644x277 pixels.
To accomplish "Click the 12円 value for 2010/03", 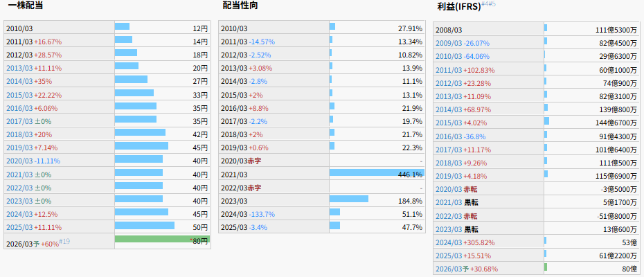I will point(200,29).
